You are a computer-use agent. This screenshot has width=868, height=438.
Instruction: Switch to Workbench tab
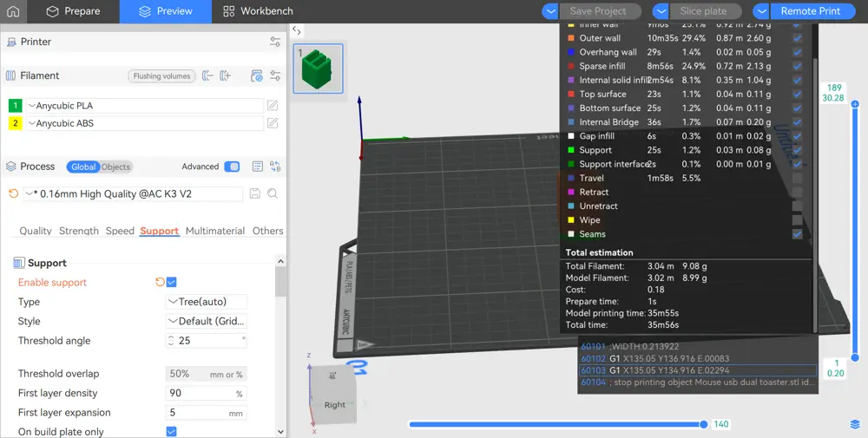tap(258, 11)
